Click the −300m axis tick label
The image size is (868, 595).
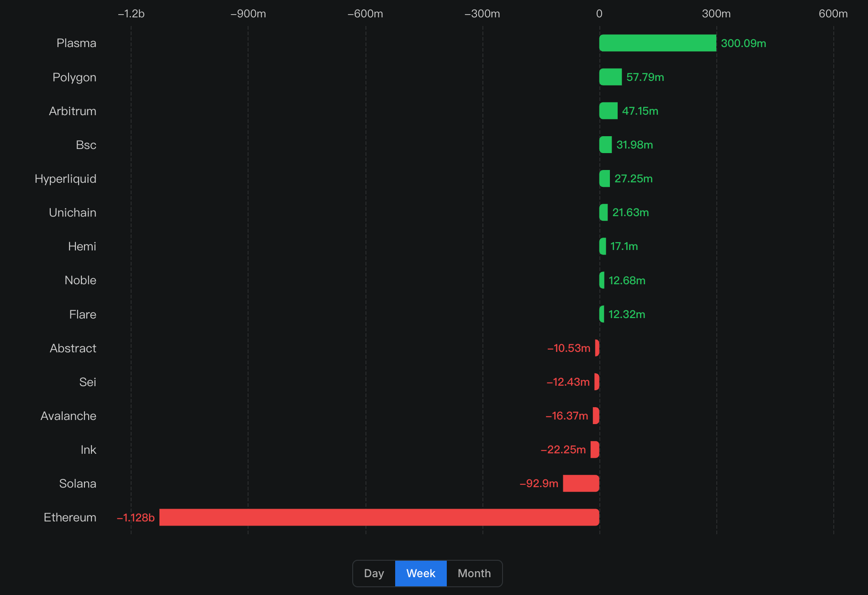click(x=482, y=14)
